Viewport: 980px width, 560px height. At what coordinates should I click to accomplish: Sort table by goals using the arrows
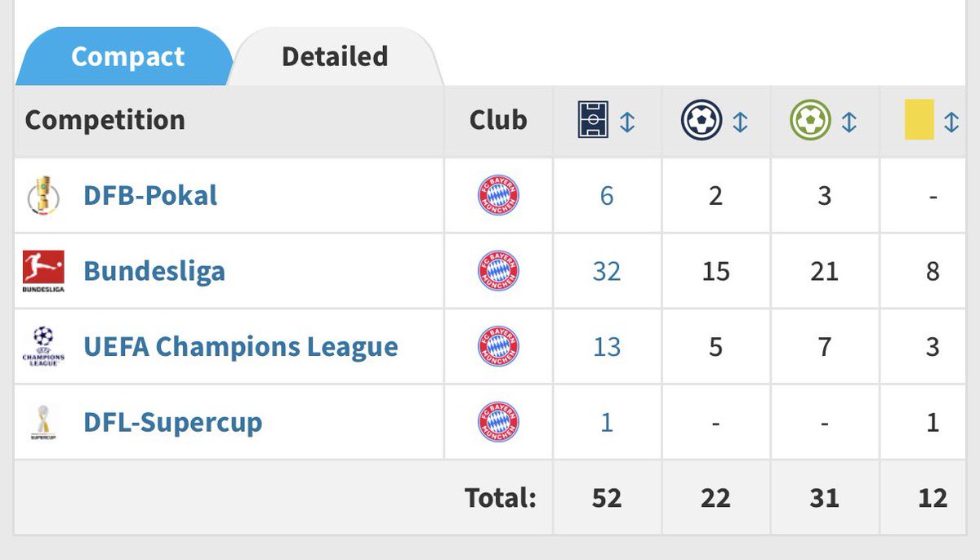(740, 122)
